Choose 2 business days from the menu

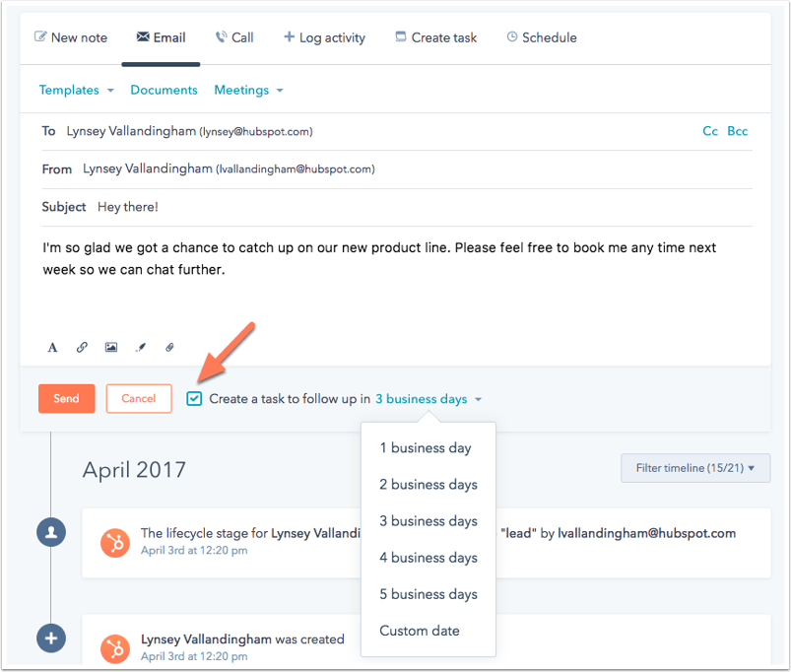tap(428, 485)
